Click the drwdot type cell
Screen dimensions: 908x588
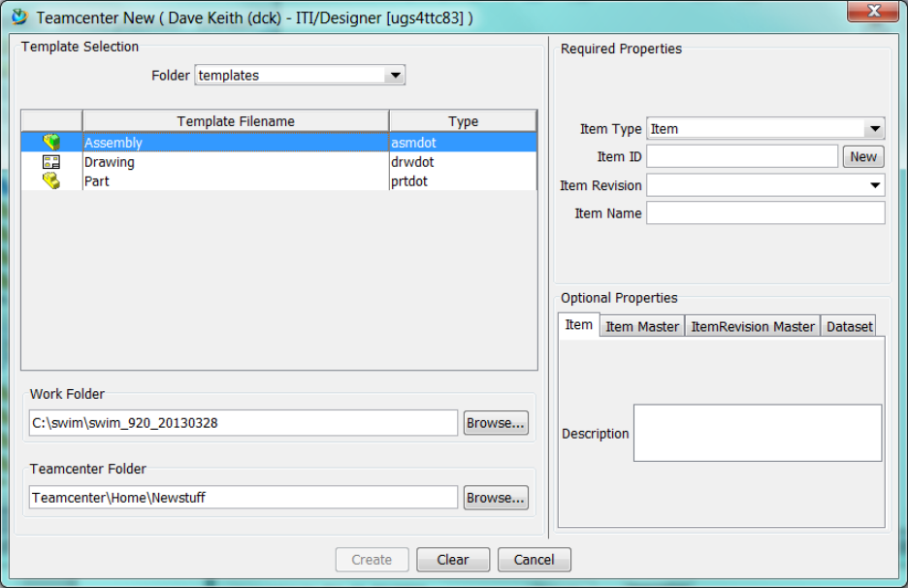coord(463,162)
